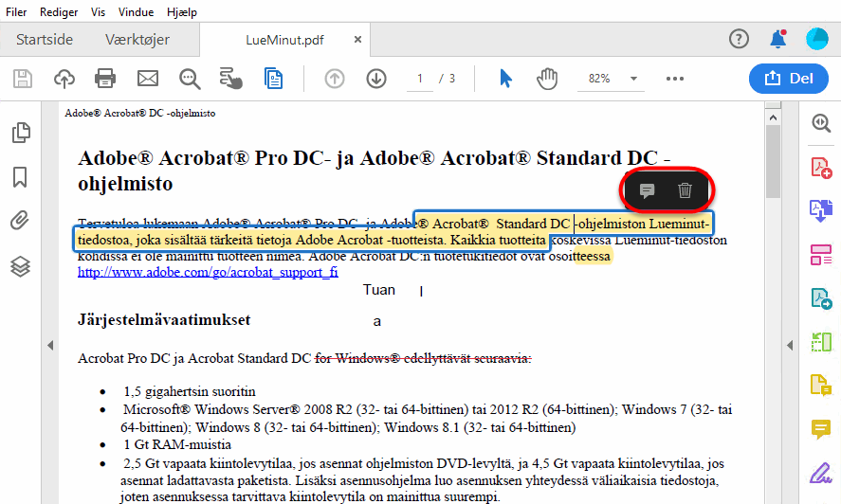841x504 pixels.
Task: Switch to the Værktøjer tab
Action: (137, 40)
